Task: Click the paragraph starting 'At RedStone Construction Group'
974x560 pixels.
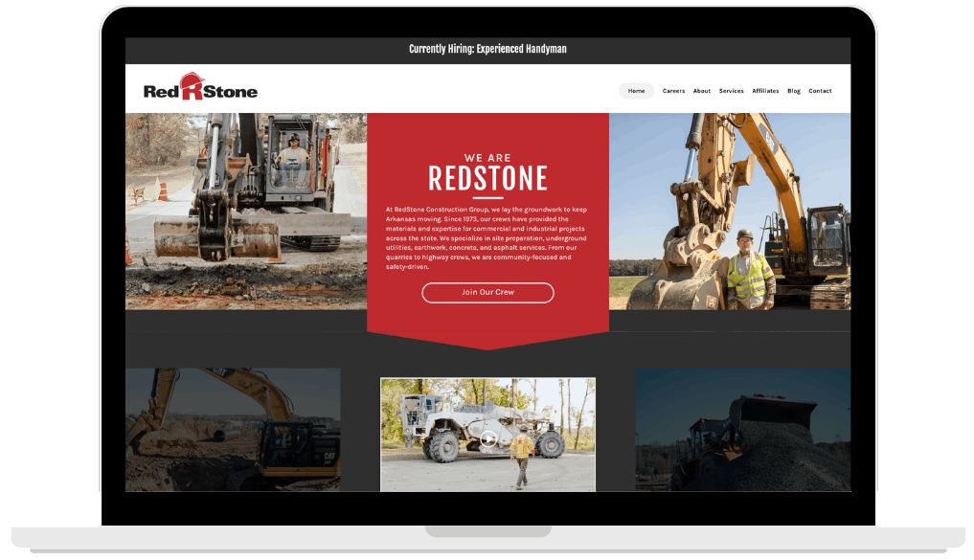Action: pyautogui.click(x=487, y=237)
